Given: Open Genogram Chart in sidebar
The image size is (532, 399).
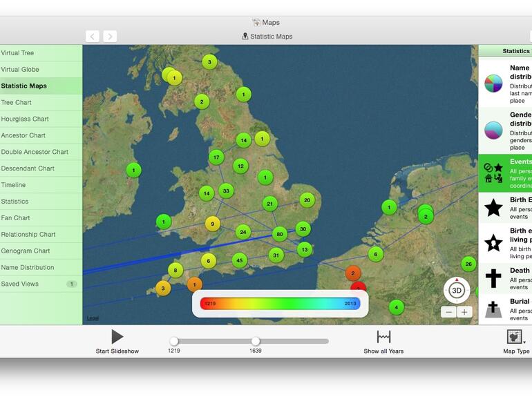Looking at the screenshot, I should click(x=41, y=251).
